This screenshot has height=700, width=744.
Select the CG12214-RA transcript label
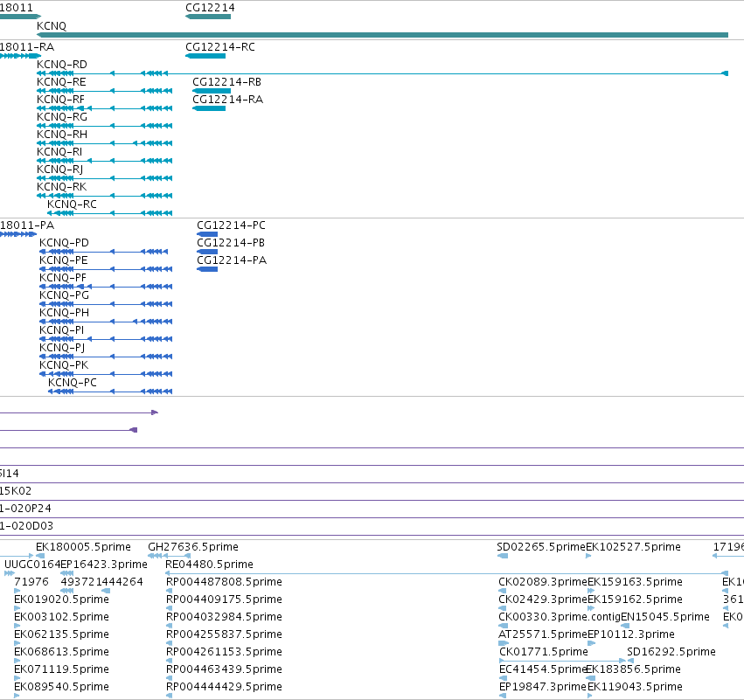tap(228, 100)
